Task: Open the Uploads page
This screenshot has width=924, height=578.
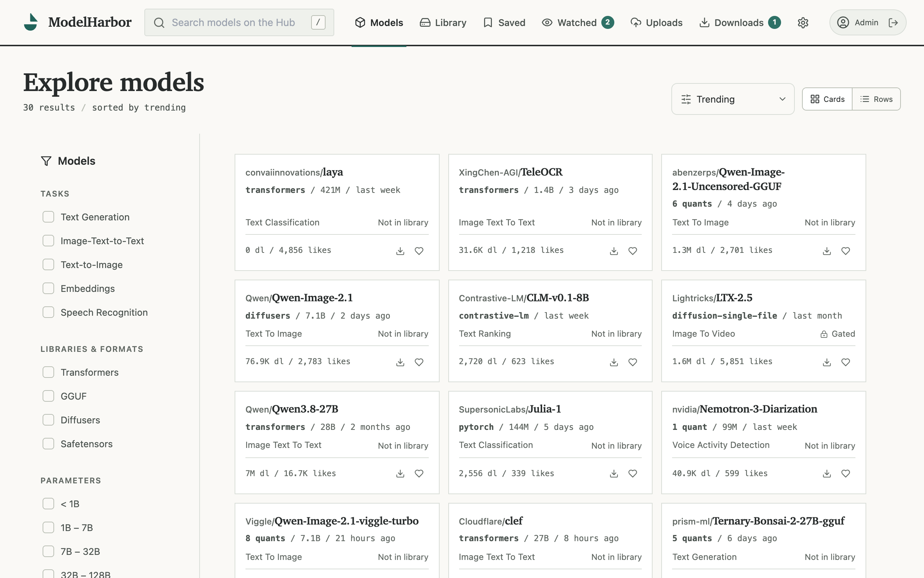Action: (x=656, y=22)
